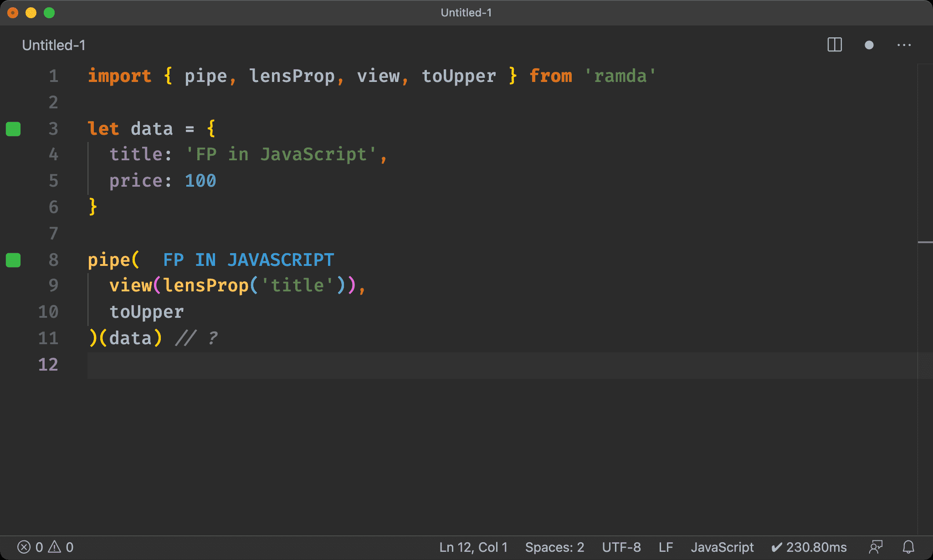Click the empty editor line 12
Image resolution: width=933 pixels, height=560 pixels.
502,365
